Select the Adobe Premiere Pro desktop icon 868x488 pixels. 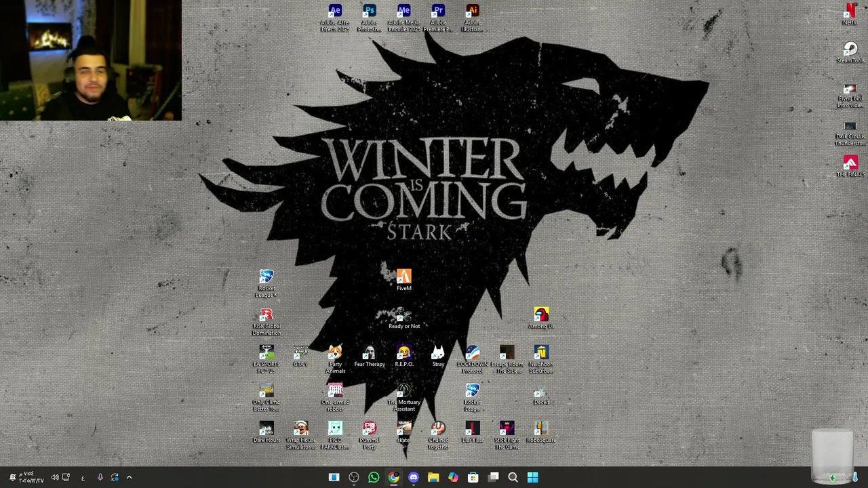(438, 18)
